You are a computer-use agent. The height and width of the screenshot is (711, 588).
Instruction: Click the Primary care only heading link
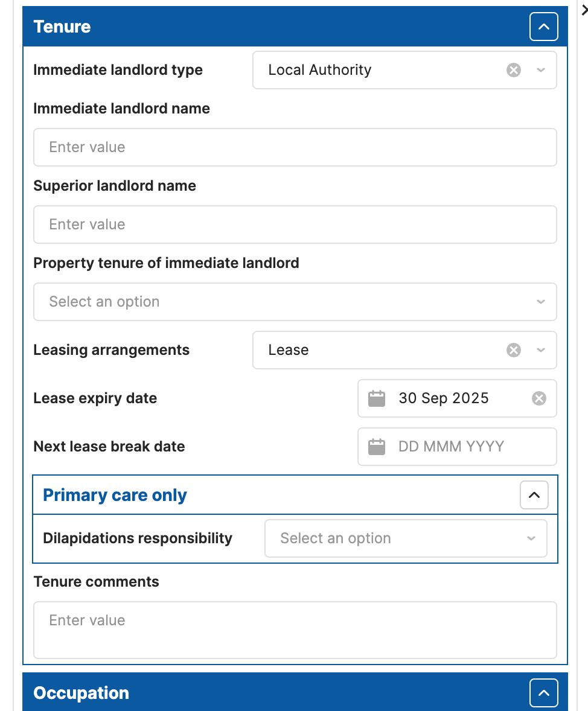pos(114,494)
